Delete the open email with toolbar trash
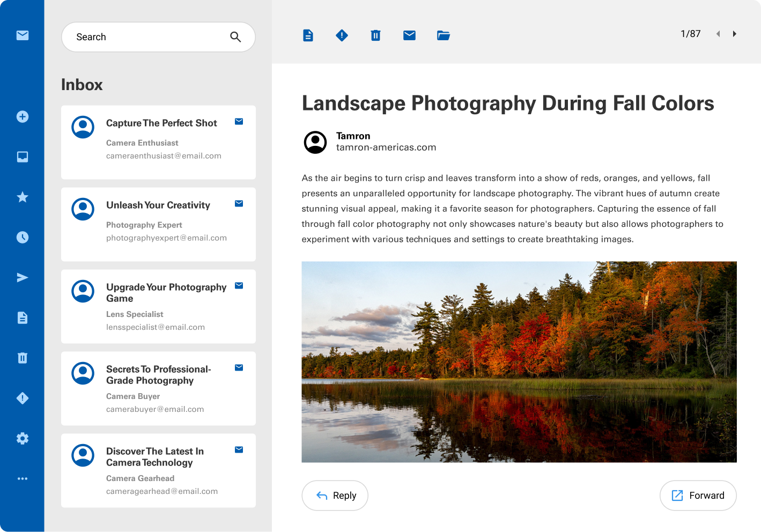The image size is (761, 532). tap(375, 36)
